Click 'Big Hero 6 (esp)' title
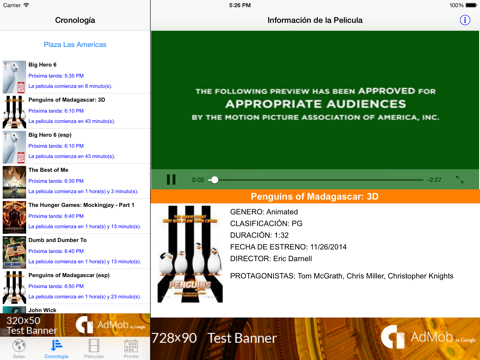The image size is (480, 360). 50,135
